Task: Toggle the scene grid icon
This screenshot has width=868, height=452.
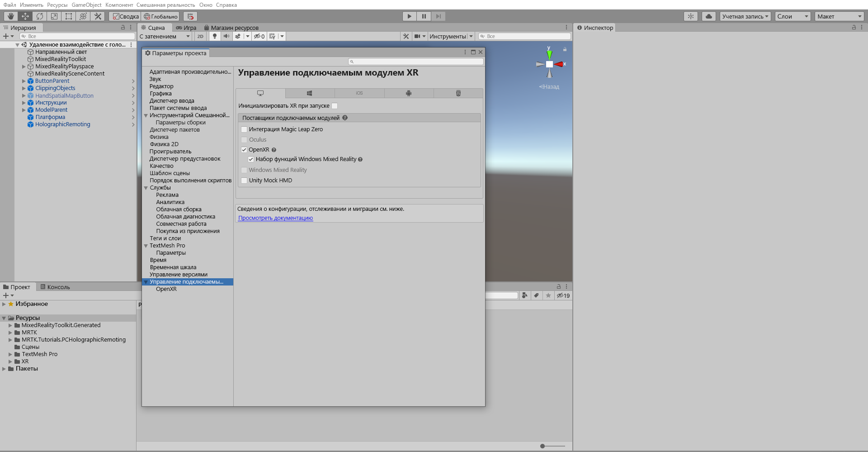Action: pos(272,36)
